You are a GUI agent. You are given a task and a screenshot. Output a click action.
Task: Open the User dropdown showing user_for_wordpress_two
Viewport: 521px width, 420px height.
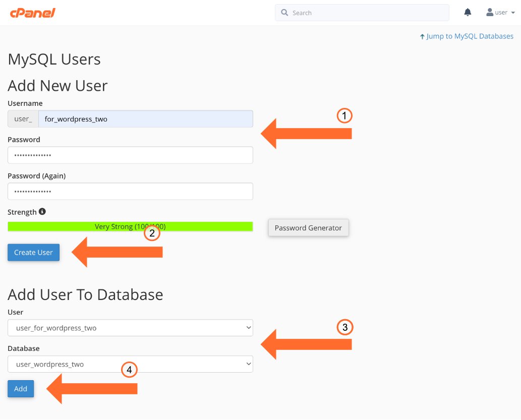pyautogui.click(x=130, y=327)
